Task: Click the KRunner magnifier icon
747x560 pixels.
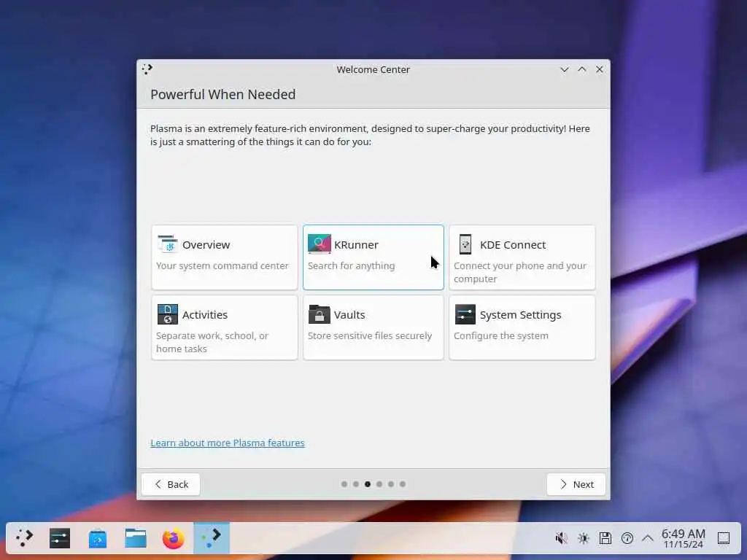Action: point(320,244)
